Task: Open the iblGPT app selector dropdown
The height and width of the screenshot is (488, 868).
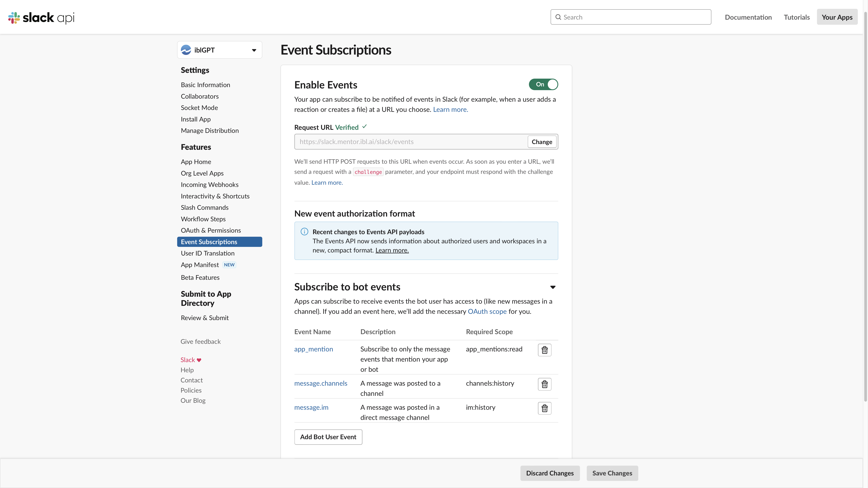Action: (x=220, y=50)
